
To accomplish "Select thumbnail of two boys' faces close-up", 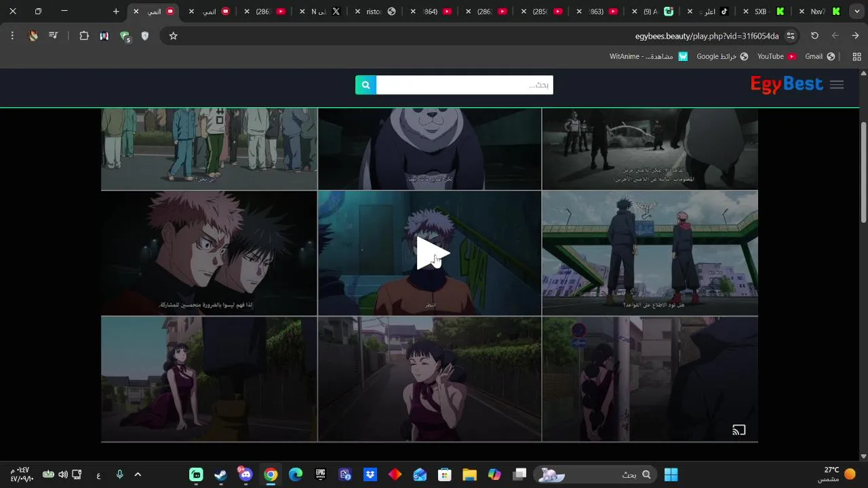I will coord(209,253).
